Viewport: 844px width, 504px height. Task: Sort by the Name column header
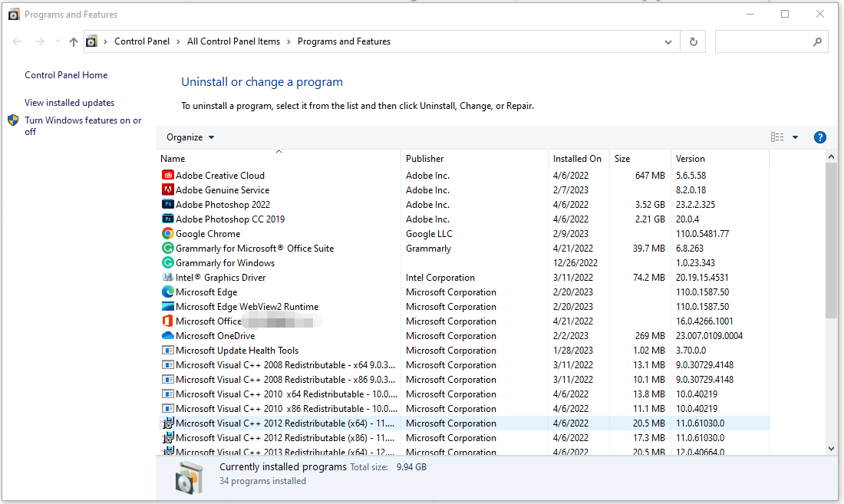(x=280, y=159)
